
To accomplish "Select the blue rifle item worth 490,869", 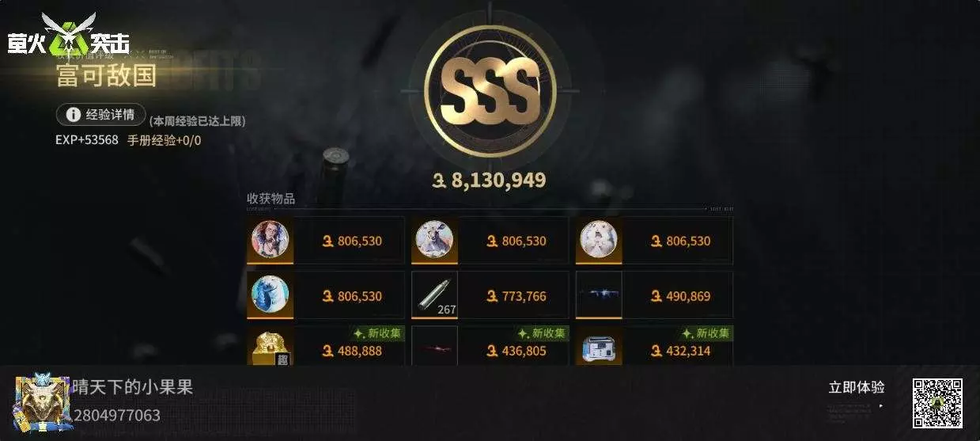I will [599, 295].
